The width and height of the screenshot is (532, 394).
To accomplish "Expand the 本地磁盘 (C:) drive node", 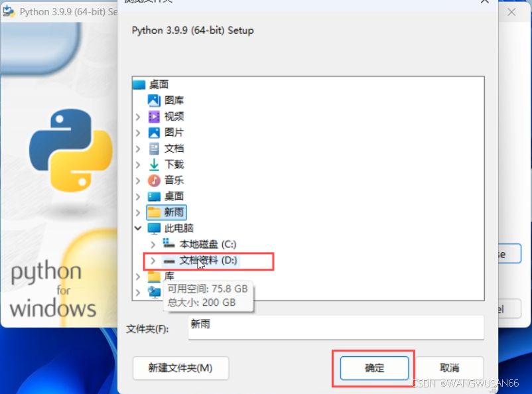I will click(x=153, y=244).
